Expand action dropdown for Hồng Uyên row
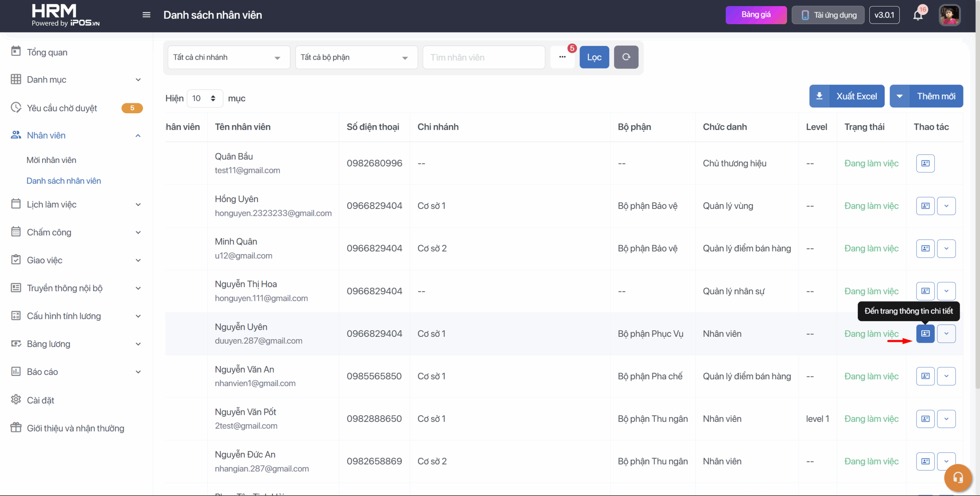The width and height of the screenshot is (980, 496). pyautogui.click(x=946, y=206)
